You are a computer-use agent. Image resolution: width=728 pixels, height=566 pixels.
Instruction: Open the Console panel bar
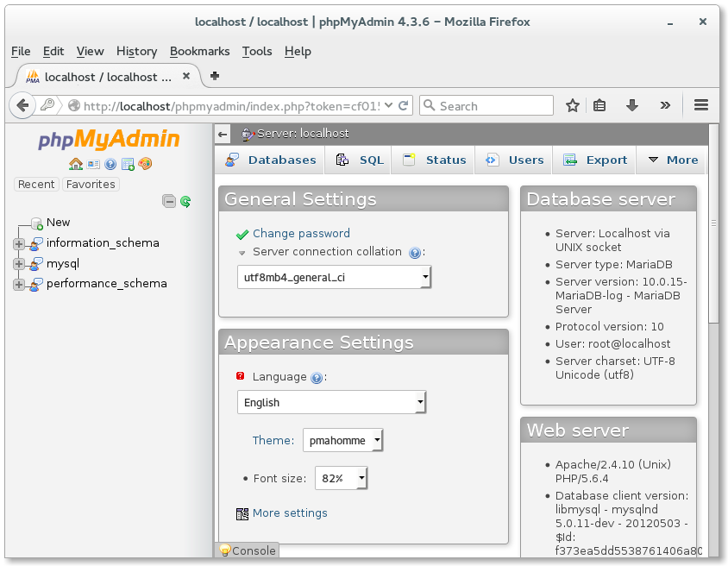[248, 550]
